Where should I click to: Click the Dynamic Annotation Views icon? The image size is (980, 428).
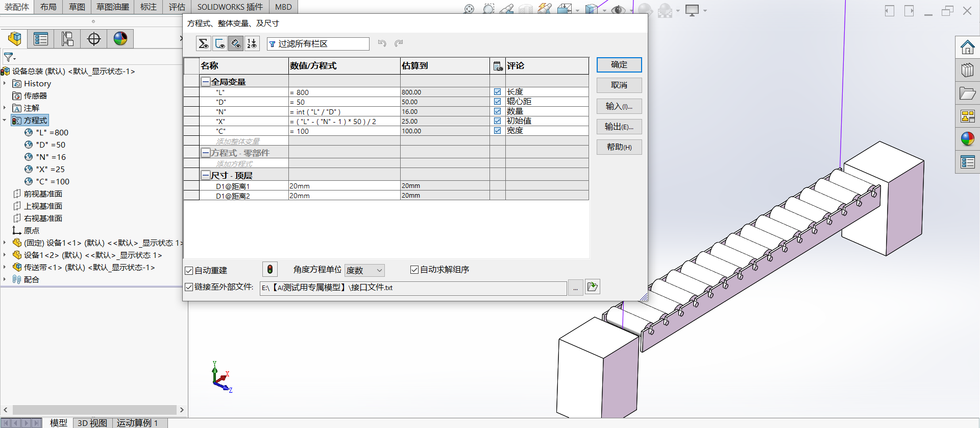(545, 9)
